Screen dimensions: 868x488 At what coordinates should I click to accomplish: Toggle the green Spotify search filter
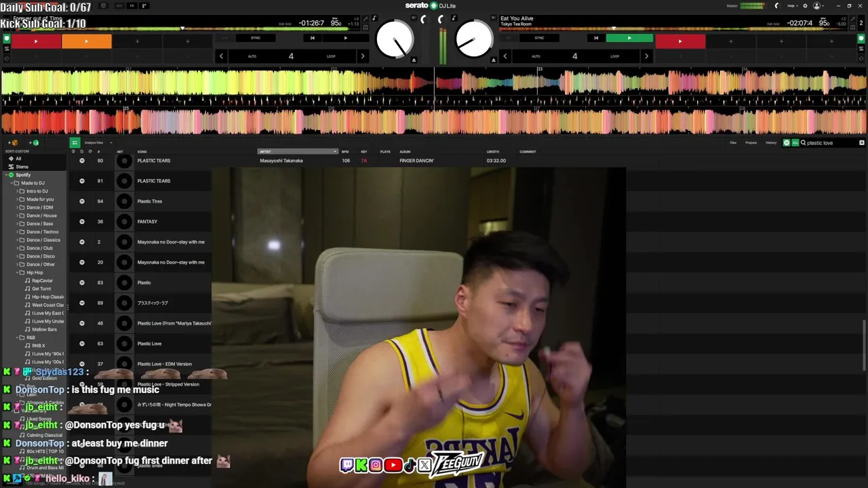click(x=787, y=143)
